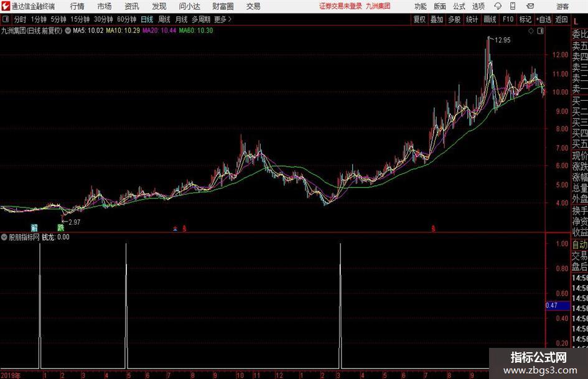The image size is (588, 379).
Task: Click the green 跌 marker under the chart
Action: (60, 227)
